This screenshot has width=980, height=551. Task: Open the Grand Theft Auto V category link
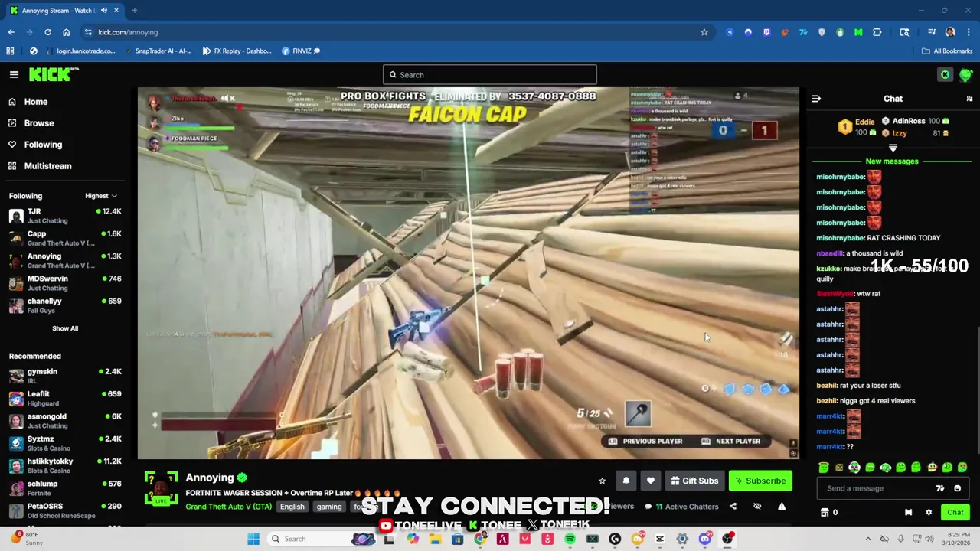pyautogui.click(x=228, y=507)
